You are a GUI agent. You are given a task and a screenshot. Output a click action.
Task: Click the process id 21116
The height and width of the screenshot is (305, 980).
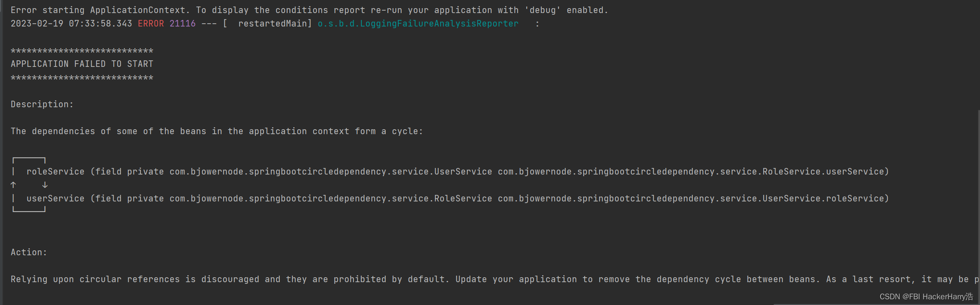pos(182,24)
